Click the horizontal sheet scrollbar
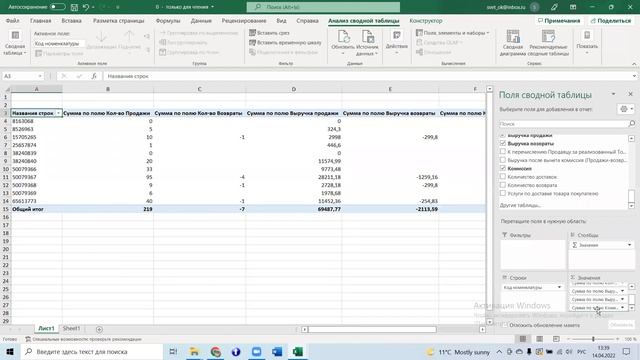The width and height of the screenshot is (640, 360). (372, 329)
